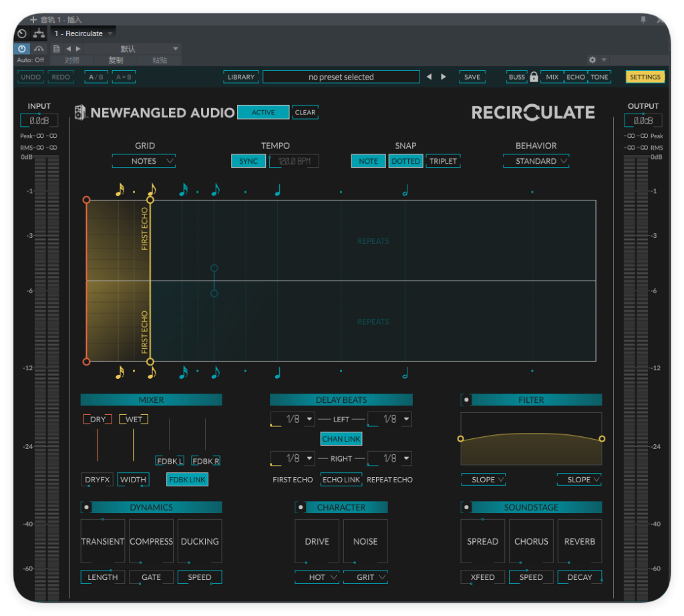Open the BEHAVIOR STANDARD dropdown
This screenshot has width=684, height=616.
[x=536, y=161]
